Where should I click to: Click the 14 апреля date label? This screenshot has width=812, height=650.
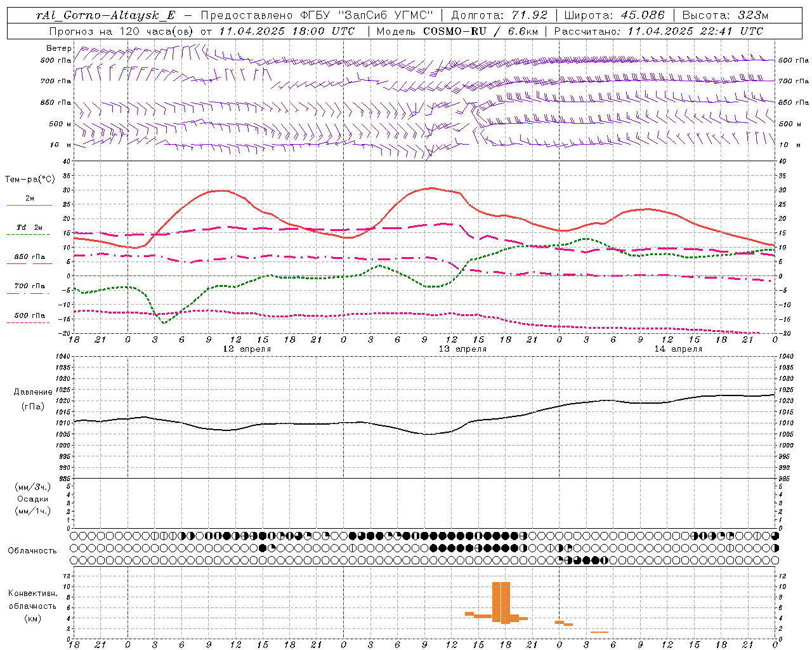tap(678, 349)
